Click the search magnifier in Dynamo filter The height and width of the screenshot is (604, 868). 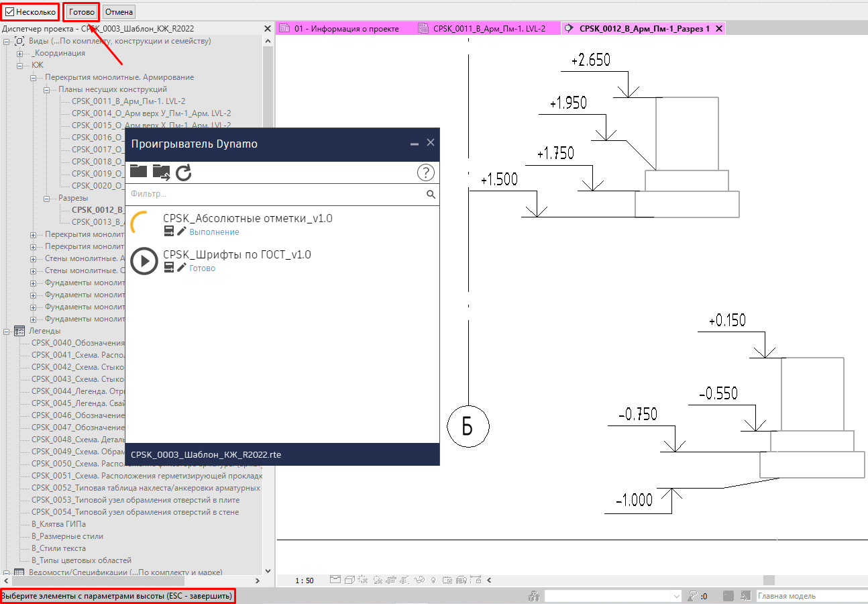point(431,195)
